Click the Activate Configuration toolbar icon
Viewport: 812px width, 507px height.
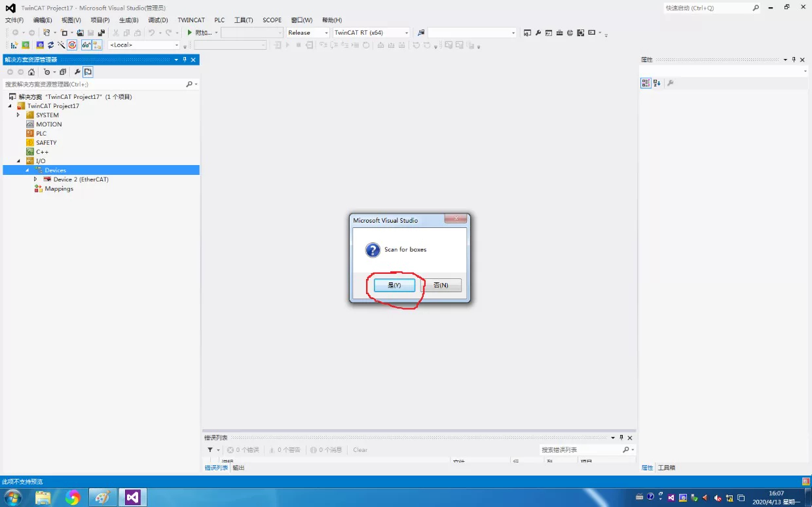point(14,45)
